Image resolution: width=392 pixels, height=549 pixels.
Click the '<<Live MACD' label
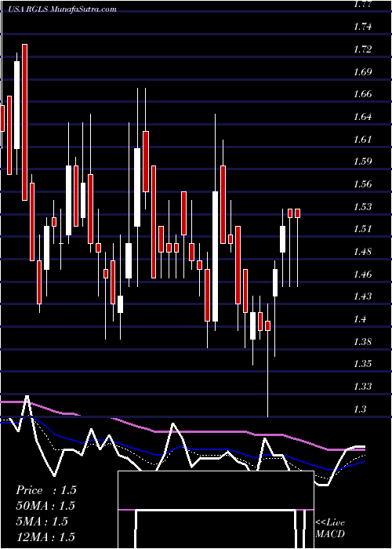(330, 529)
